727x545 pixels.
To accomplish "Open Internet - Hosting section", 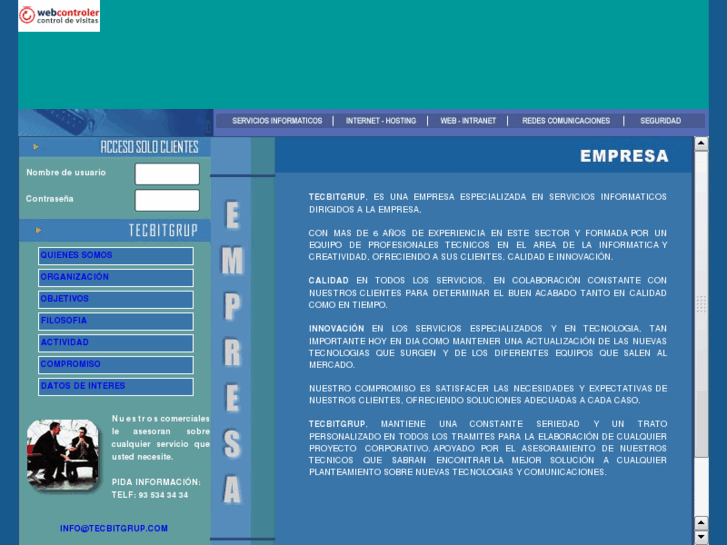I will tap(381, 121).
